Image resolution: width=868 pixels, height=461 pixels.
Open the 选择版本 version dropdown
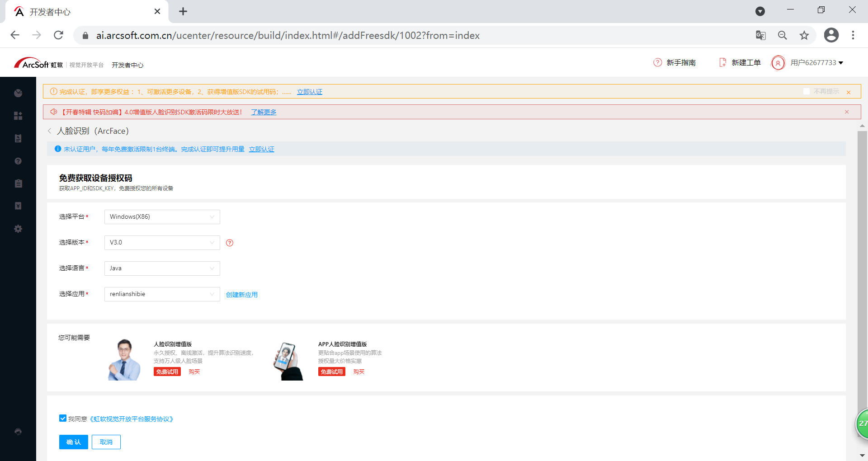click(x=161, y=242)
